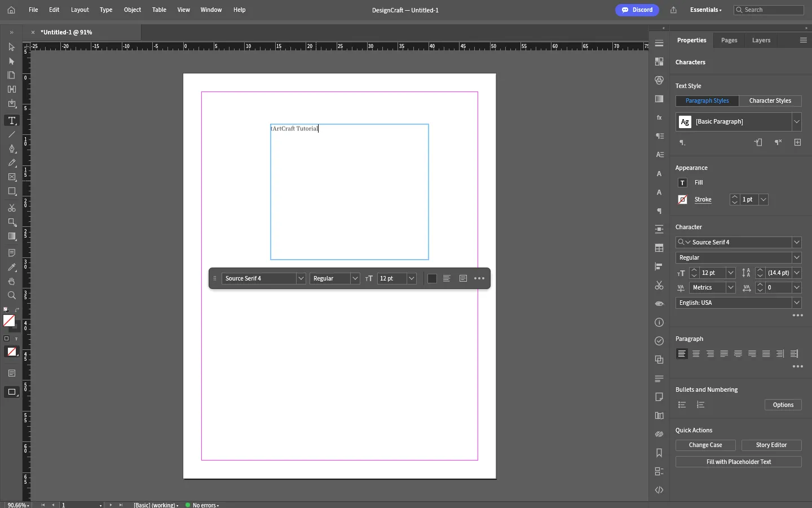Select the Rectangle Frame tool
The image size is (812, 508).
click(12, 177)
